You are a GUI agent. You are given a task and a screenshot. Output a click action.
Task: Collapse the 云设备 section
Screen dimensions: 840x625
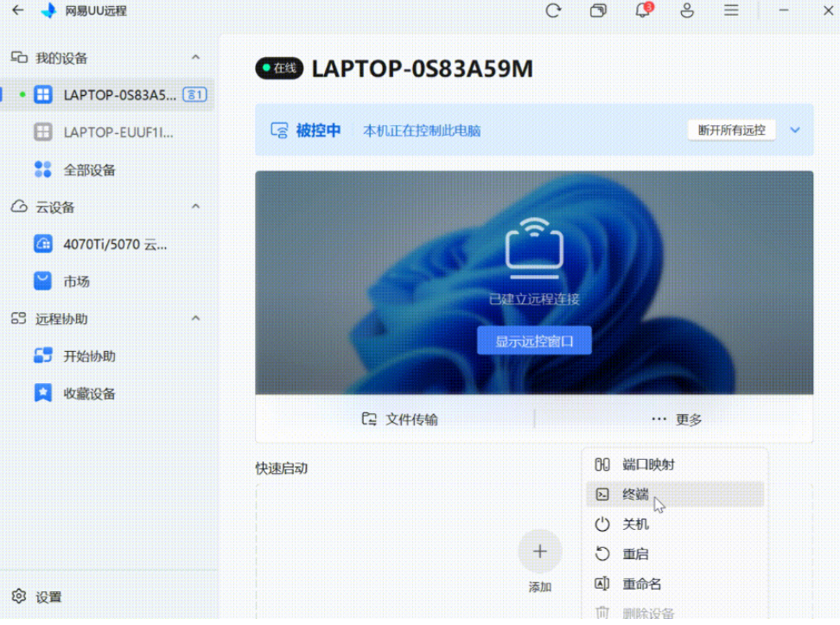point(195,207)
